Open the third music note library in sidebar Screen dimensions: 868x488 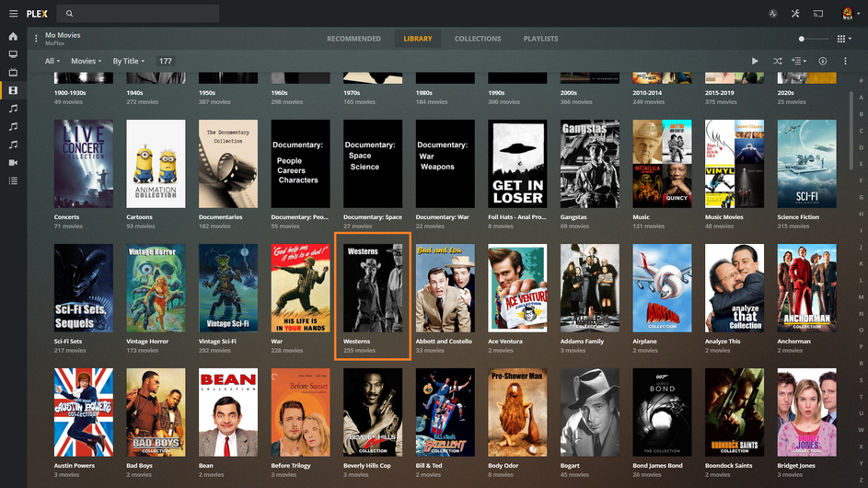(13, 145)
